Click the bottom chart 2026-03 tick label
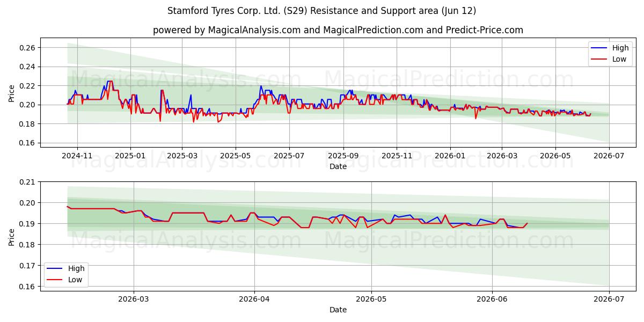This screenshot has height=322, width=644. pos(134,299)
